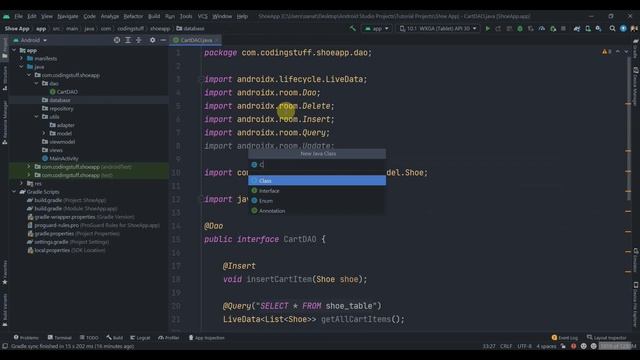Open the File menu

(19, 16)
